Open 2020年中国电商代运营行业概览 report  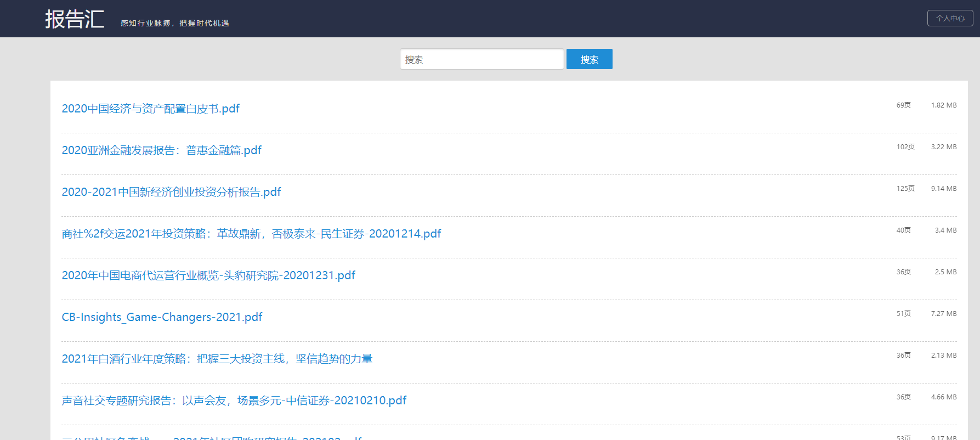click(208, 275)
